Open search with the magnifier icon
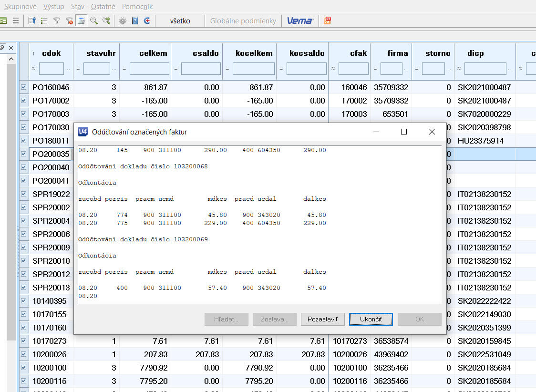This screenshot has width=536, height=392. pos(93,21)
